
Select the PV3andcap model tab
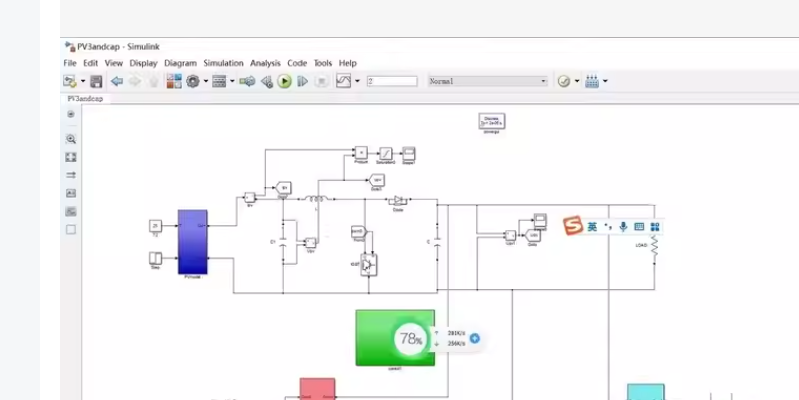85,99
